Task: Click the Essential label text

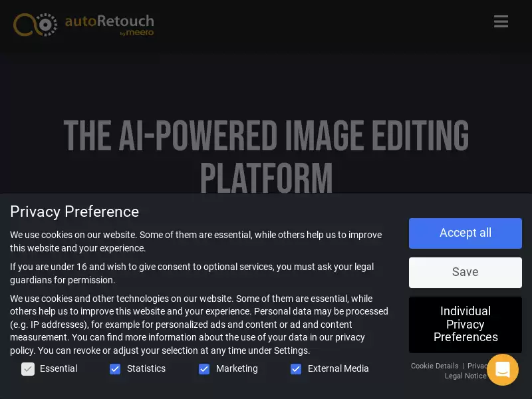Action: click(59, 368)
